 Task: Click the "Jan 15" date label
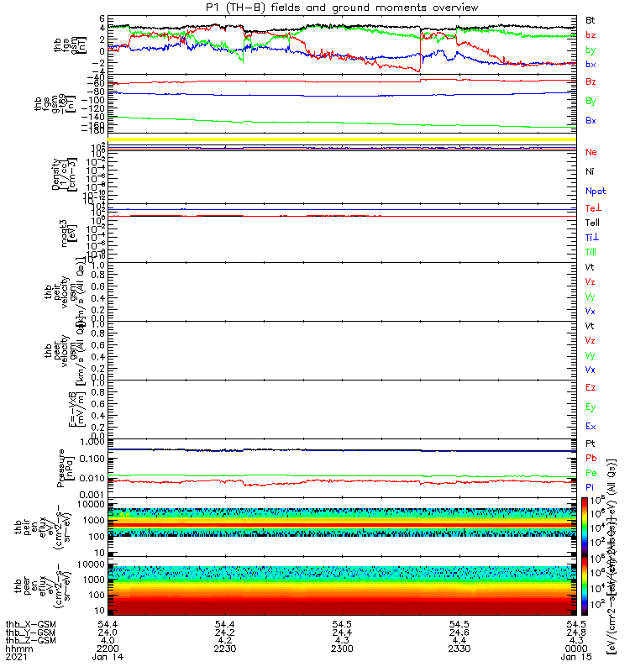coord(576,657)
